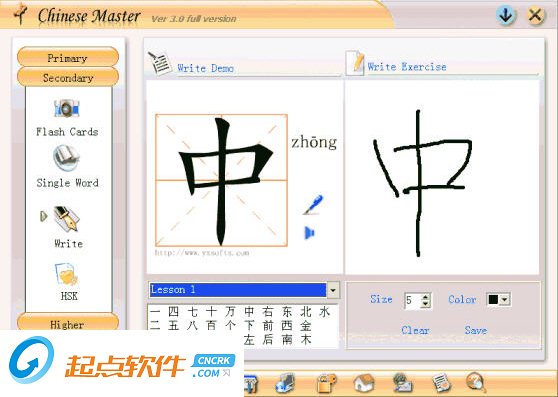The height and width of the screenshot is (397, 558).
Task: Open the Flash Cards camera icon
Action: coord(67,108)
